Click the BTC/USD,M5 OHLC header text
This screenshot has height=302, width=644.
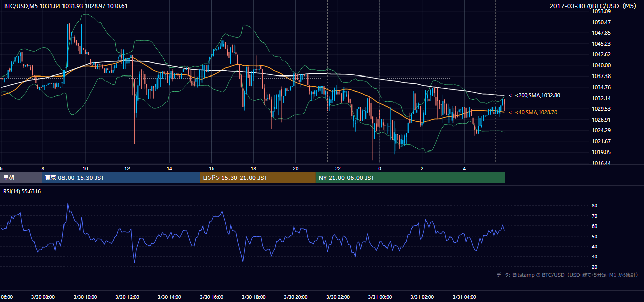(66, 6)
